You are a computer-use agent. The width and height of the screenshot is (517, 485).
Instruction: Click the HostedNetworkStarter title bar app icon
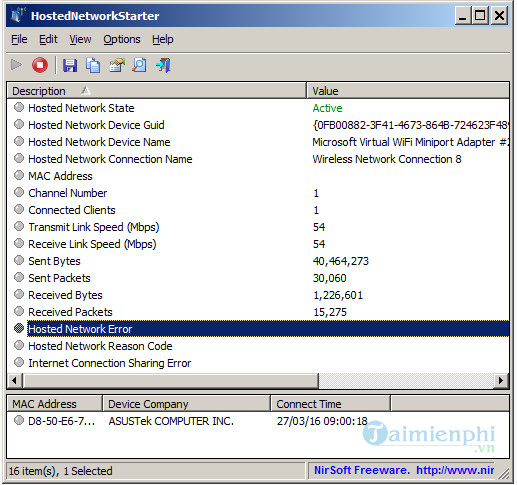click(x=18, y=15)
